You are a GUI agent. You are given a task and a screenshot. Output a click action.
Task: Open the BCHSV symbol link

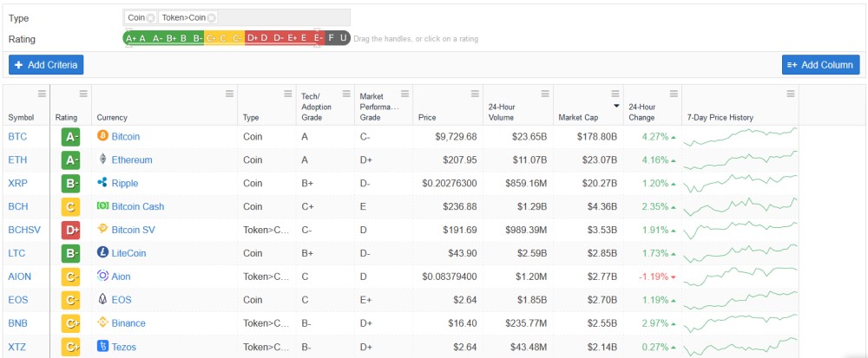(24, 230)
